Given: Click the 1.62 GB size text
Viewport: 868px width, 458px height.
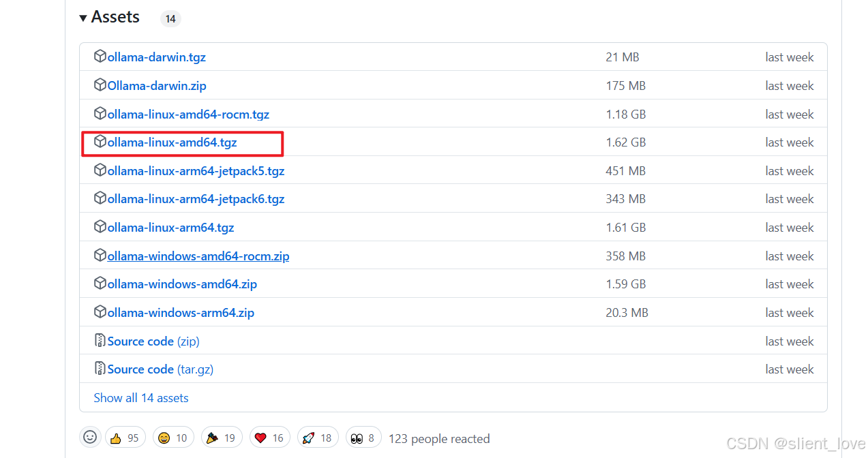Looking at the screenshot, I should point(625,142).
